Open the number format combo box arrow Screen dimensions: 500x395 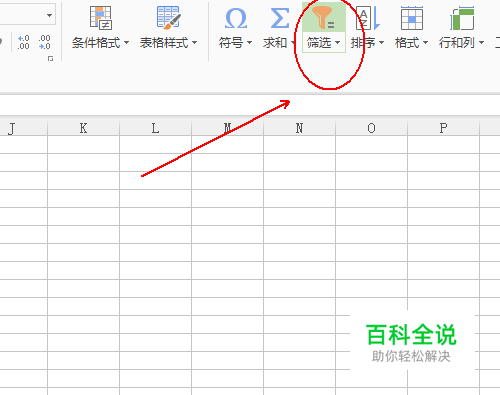pyautogui.click(x=49, y=15)
